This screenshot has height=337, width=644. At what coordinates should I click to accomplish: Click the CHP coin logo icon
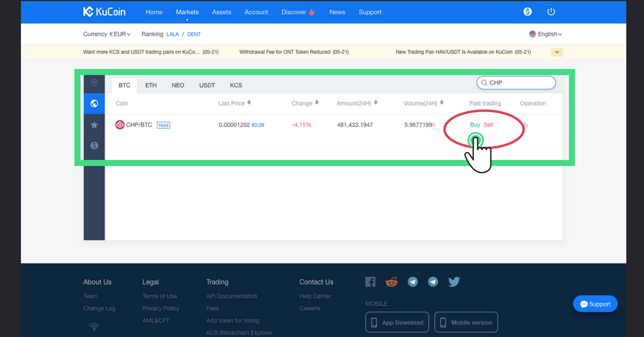(x=120, y=125)
